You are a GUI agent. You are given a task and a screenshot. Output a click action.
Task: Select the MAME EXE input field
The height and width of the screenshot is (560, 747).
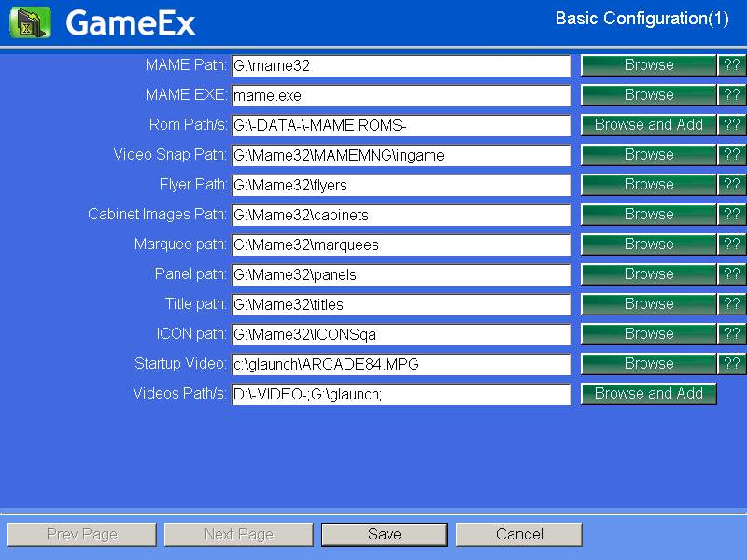coord(401,95)
